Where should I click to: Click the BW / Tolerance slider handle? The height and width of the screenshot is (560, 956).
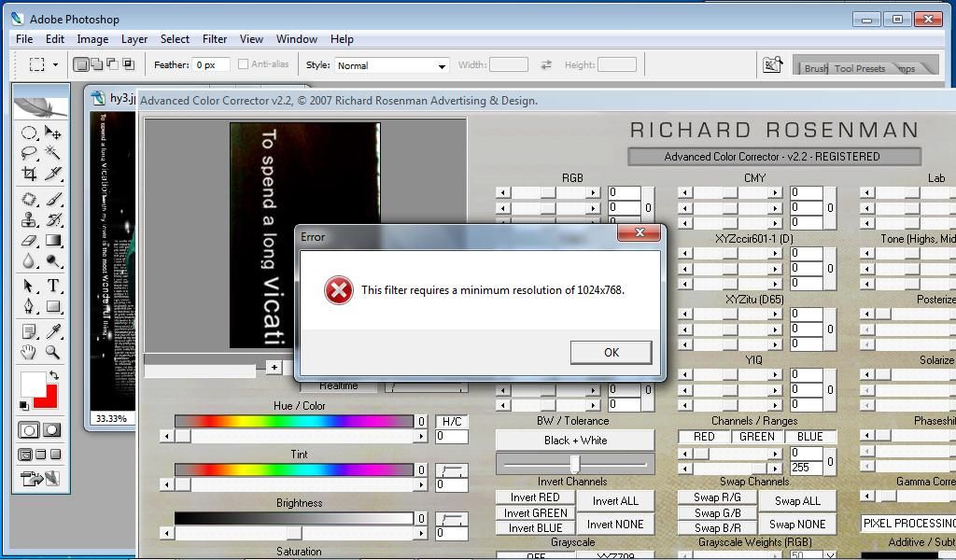pos(574,464)
